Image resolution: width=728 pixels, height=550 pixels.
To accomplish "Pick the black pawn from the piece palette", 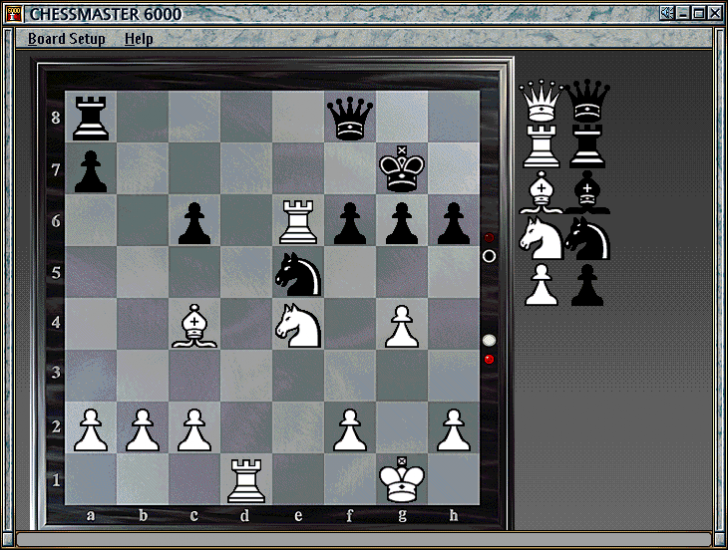I will pos(587,285).
